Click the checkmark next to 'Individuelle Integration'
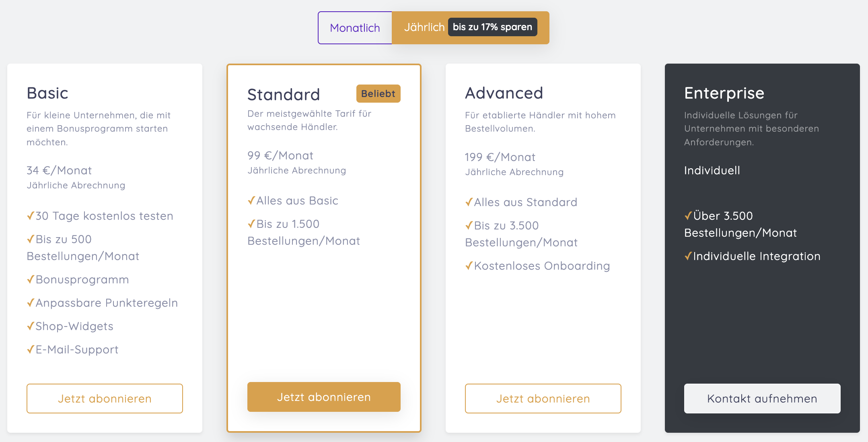 (x=688, y=256)
